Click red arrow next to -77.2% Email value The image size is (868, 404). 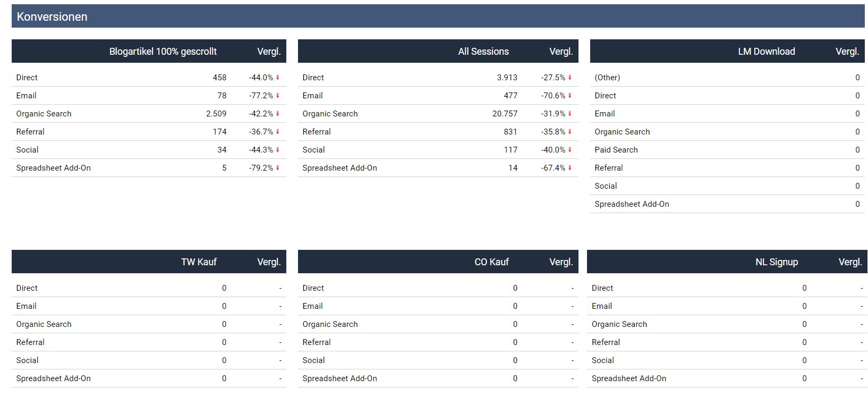[277, 96]
